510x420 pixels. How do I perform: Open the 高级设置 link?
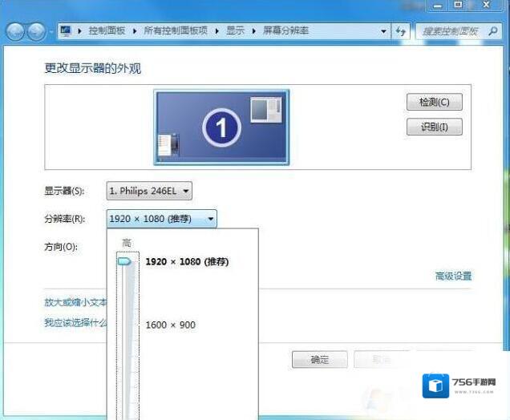[x=453, y=276]
